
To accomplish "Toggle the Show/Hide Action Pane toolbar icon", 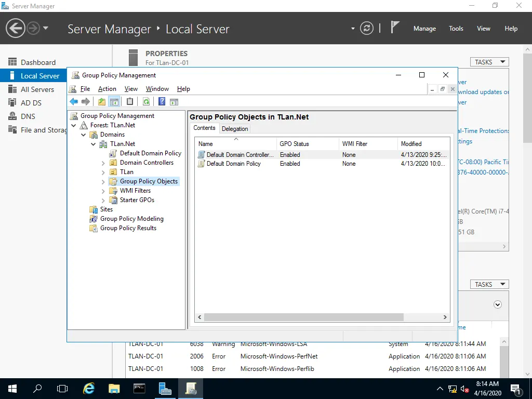I will (174, 101).
